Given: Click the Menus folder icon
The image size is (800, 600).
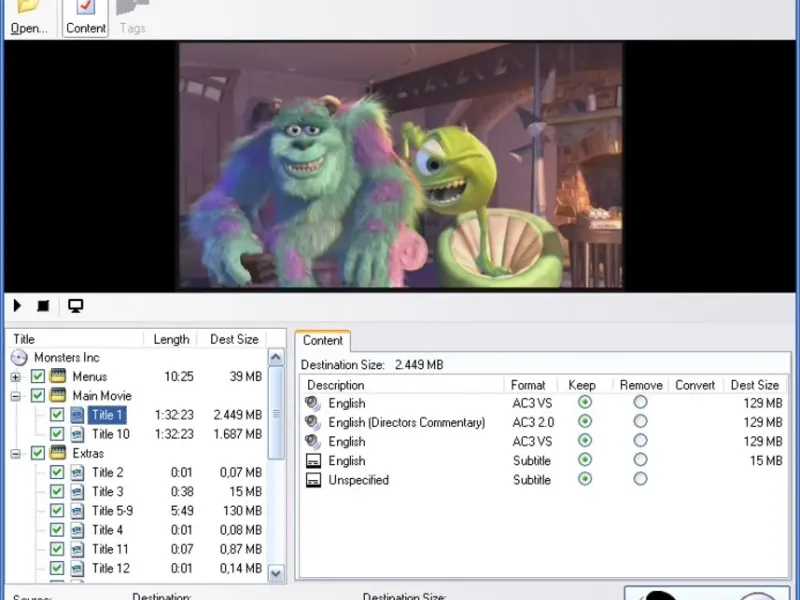Looking at the screenshot, I should click(58, 376).
